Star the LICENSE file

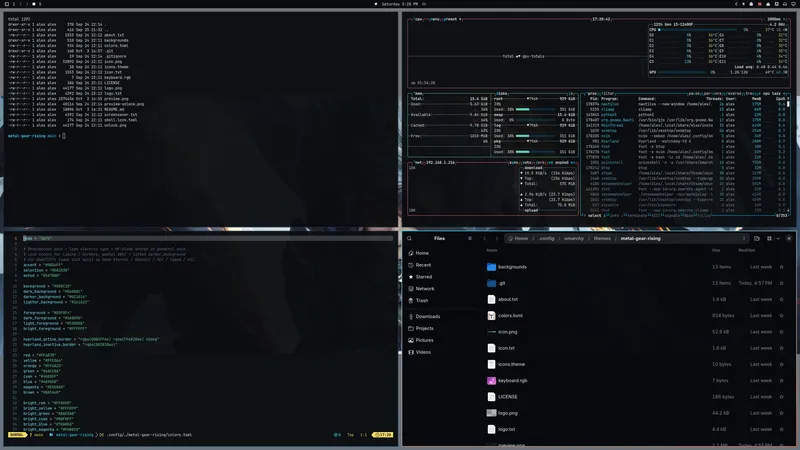coord(781,397)
